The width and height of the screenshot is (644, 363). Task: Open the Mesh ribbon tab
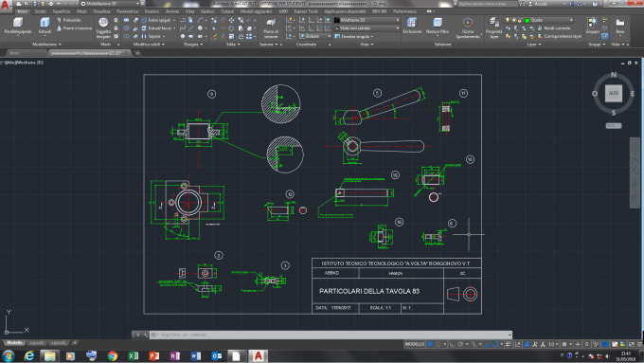coord(81,11)
